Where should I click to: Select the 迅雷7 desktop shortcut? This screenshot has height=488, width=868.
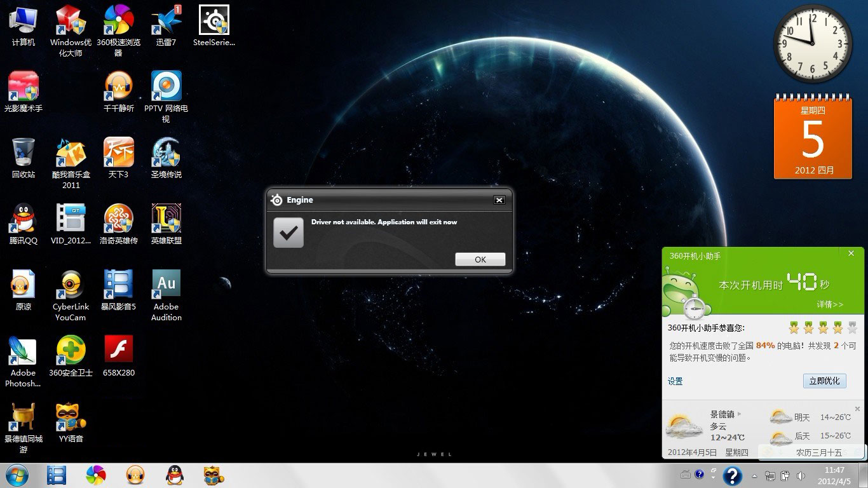coord(166,26)
